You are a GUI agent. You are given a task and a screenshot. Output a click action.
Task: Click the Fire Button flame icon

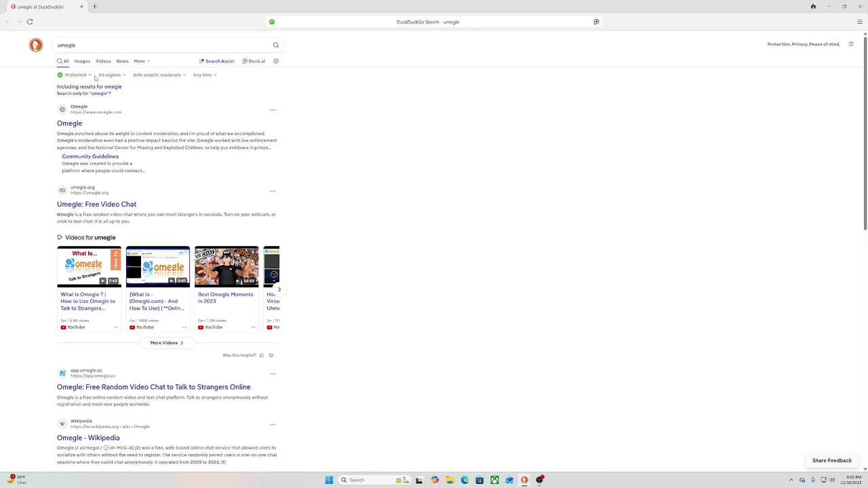click(x=813, y=7)
